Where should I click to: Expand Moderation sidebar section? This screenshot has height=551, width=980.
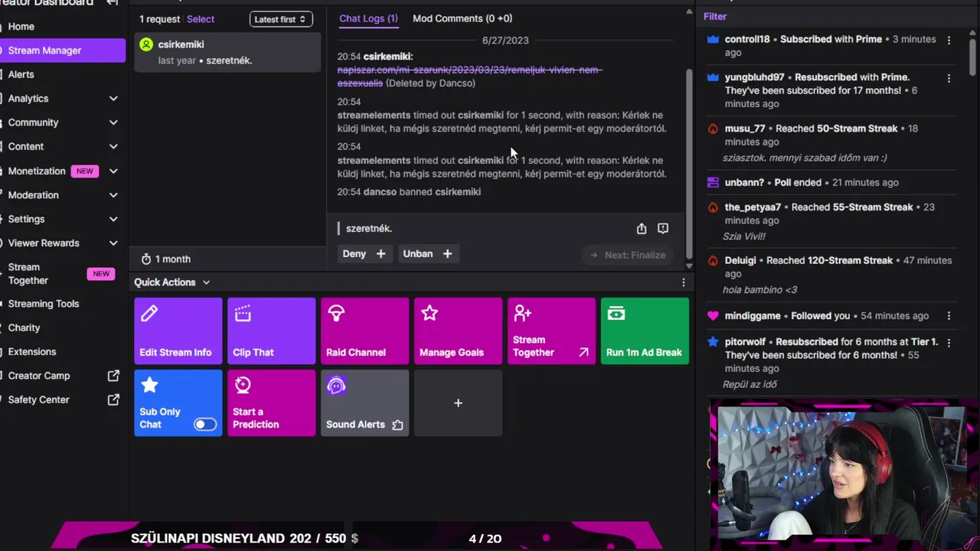click(x=113, y=195)
